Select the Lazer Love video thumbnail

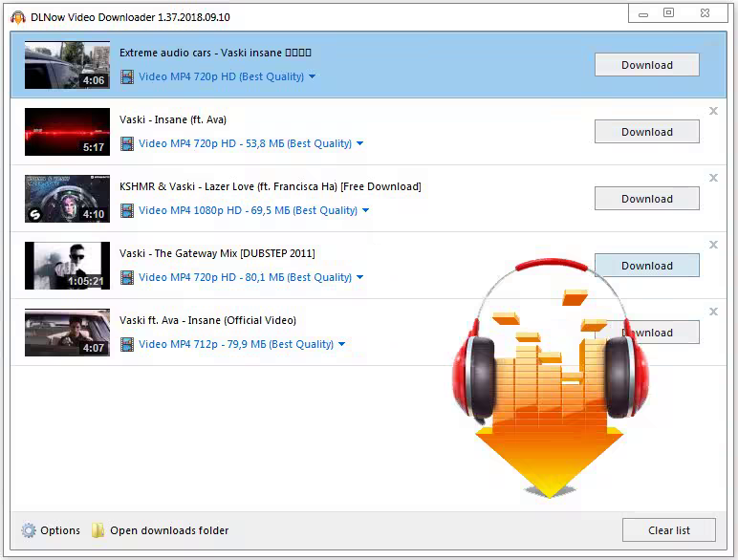(67, 199)
